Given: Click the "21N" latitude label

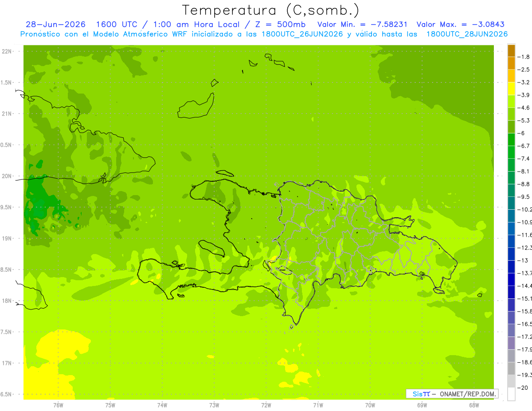Looking at the screenshot, I should coord(7,114).
